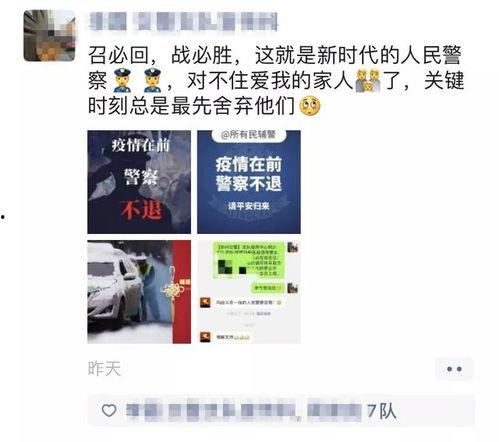The height and width of the screenshot is (442, 499).
Task: Open the snowy police car photo
Action: coord(139,292)
